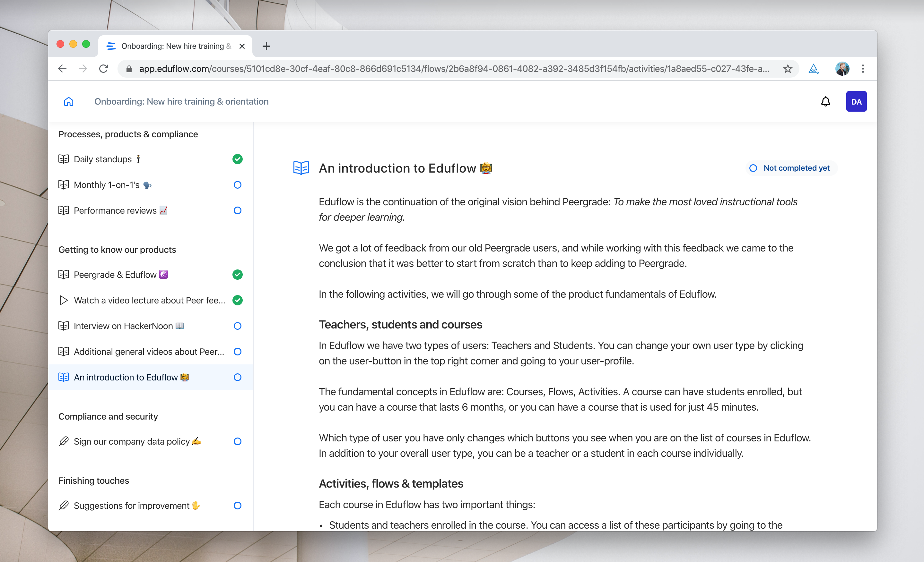Image resolution: width=924 pixels, height=562 pixels.
Task: Select An introduction to Eduflow in sidebar
Action: click(150, 377)
